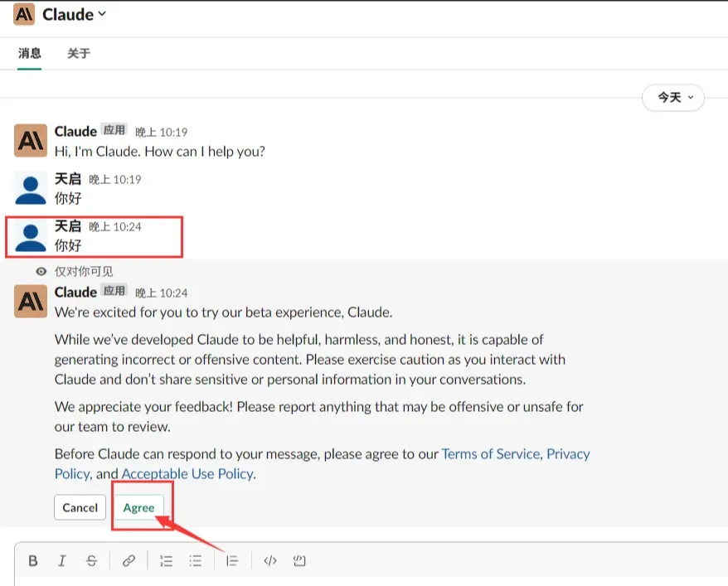Start a bulleted list
This screenshot has width=728, height=586.
196,560
